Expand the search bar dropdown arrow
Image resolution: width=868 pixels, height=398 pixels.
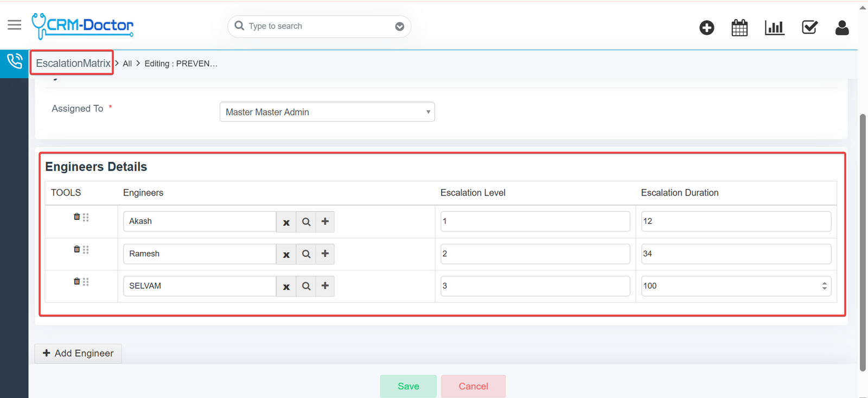[399, 27]
